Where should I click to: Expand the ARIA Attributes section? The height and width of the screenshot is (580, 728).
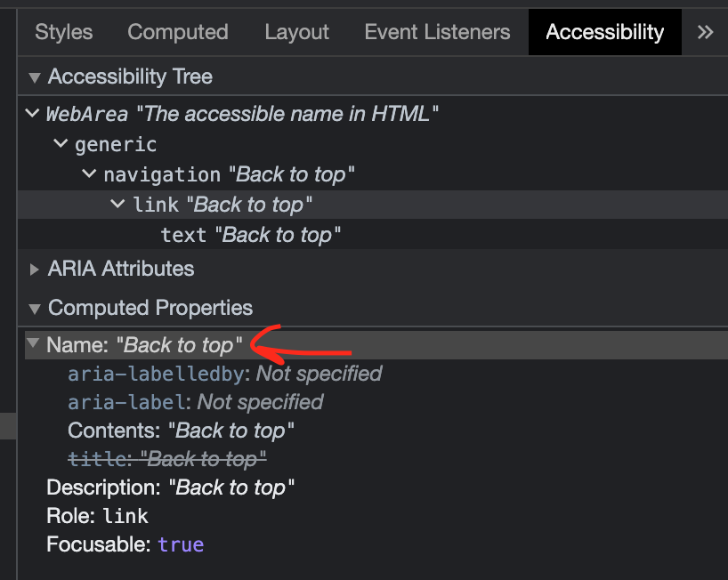coord(35,269)
